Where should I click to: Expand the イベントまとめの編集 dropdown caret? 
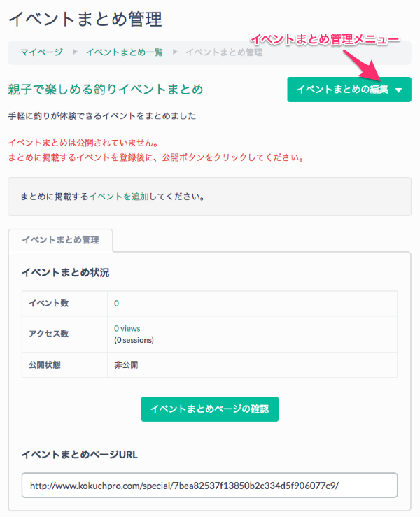[x=398, y=90]
